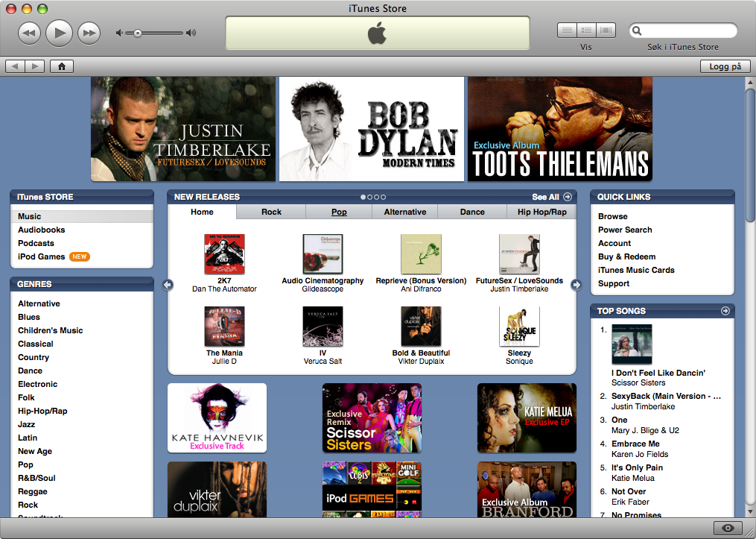This screenshot has height=539, width=756.
Task: Open Power Search in Quick Links
Action: click(x=625, y=230)
